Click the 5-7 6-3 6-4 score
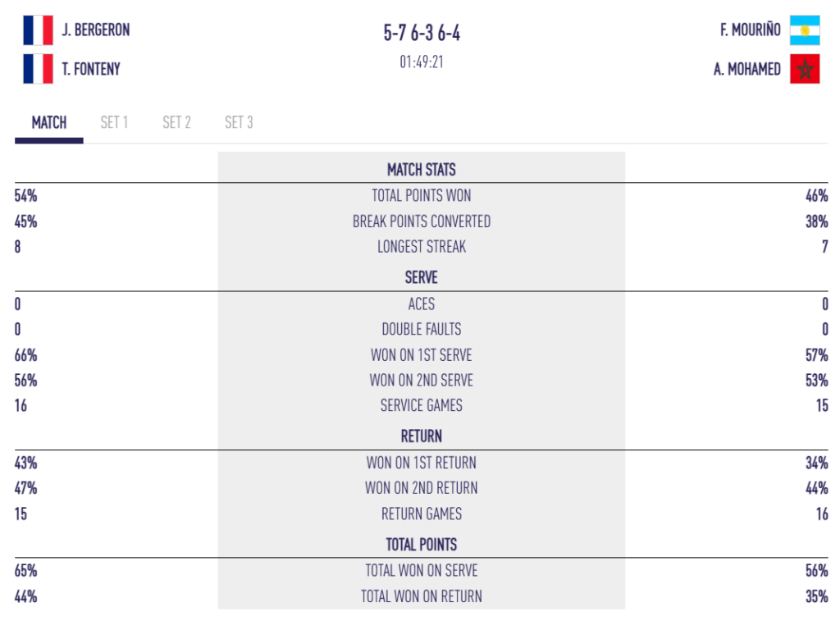Viewport: 840px width, 621px height. click(422, 34)
